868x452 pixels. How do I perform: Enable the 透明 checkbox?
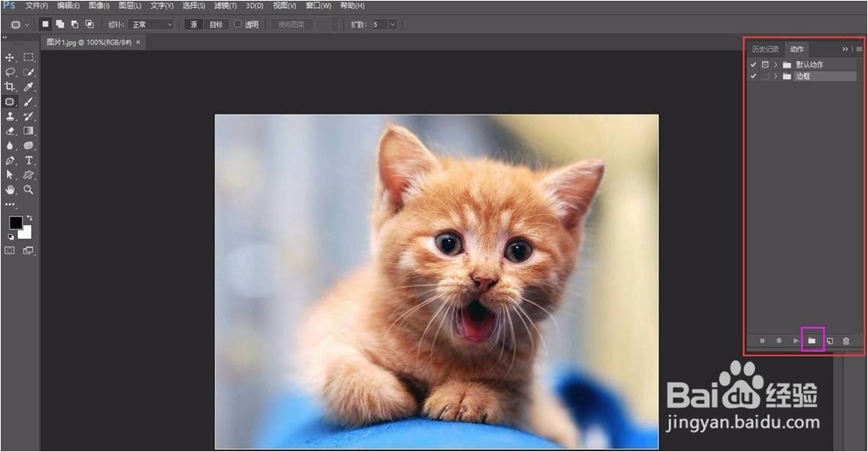pyautogui.click(x=238, y=24)
